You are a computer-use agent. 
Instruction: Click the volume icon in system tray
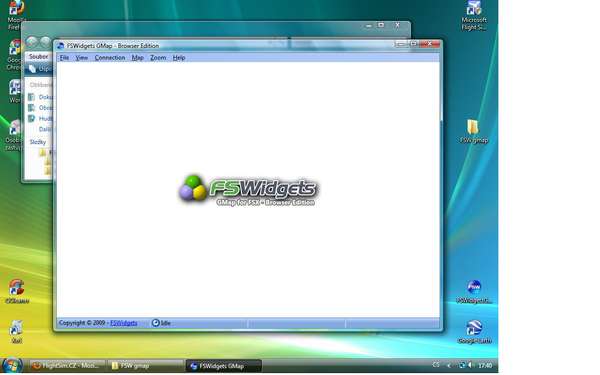pyautogui.click(x=470, y=365)
